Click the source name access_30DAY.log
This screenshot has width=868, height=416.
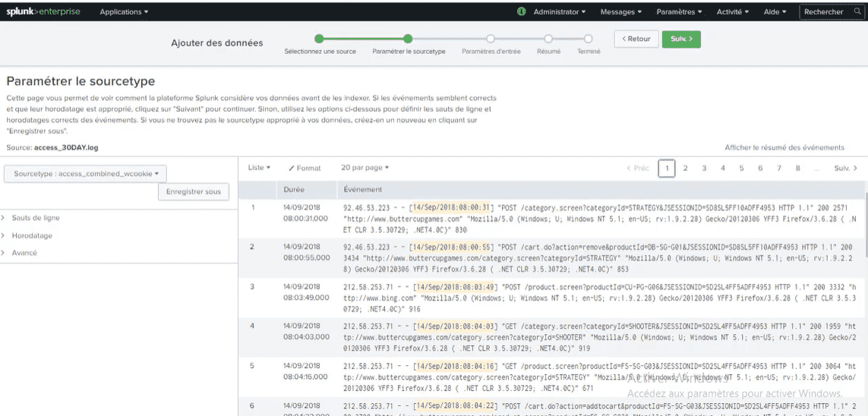click(66, 148)
